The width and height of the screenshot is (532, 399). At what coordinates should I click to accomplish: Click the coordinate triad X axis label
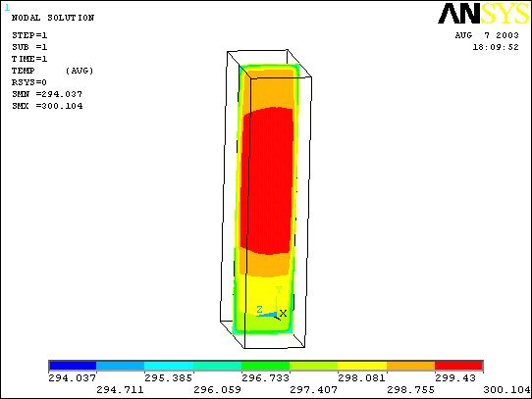click(283, 314)
